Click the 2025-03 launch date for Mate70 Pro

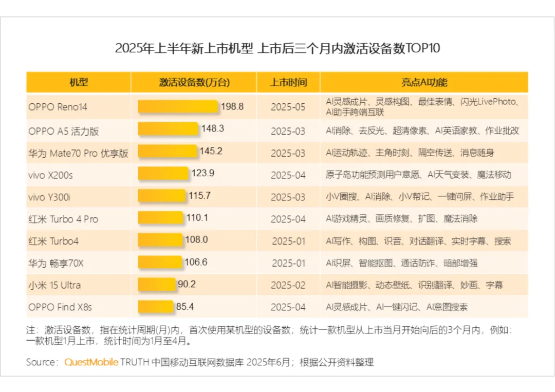(x=288, y=153)
